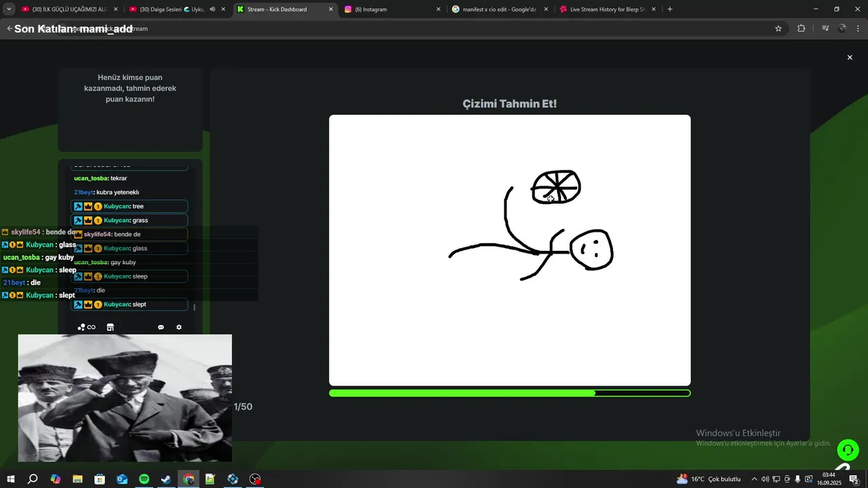
Task: Bookmark this page with the star icon
Action: 778,28
